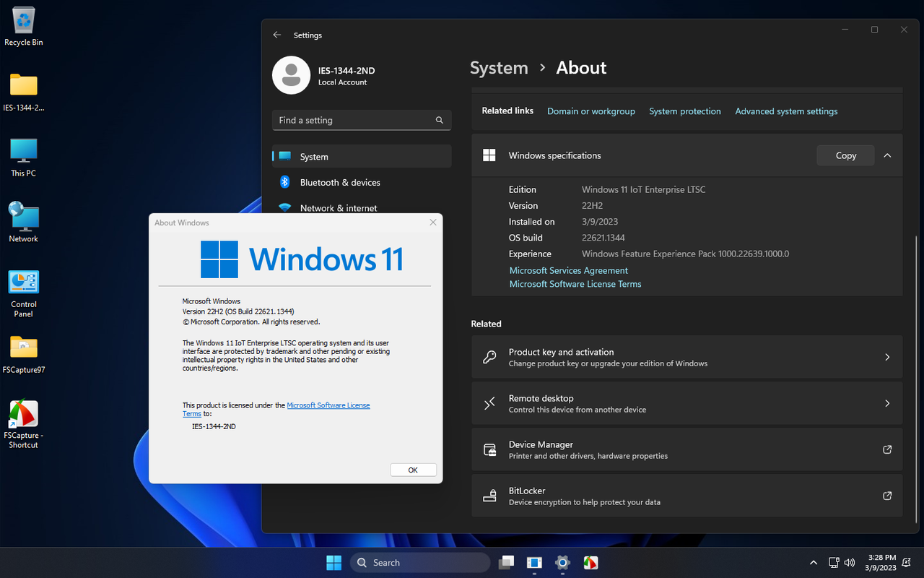This screenshot has width=924, height=578.
Task: Open the Device Manager row
Action: click(687, 449)
